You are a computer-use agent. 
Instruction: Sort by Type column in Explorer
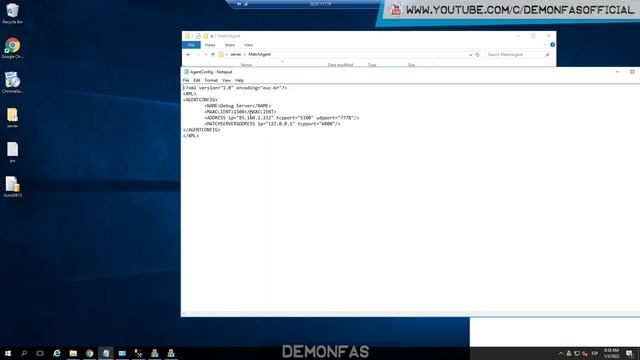pyautogui.click(x=372, y=65)
